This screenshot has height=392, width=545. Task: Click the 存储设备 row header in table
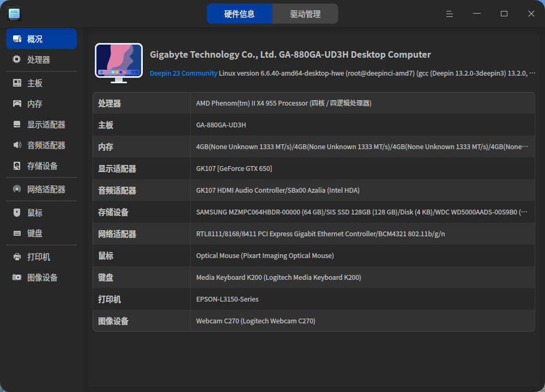[113, 212]
